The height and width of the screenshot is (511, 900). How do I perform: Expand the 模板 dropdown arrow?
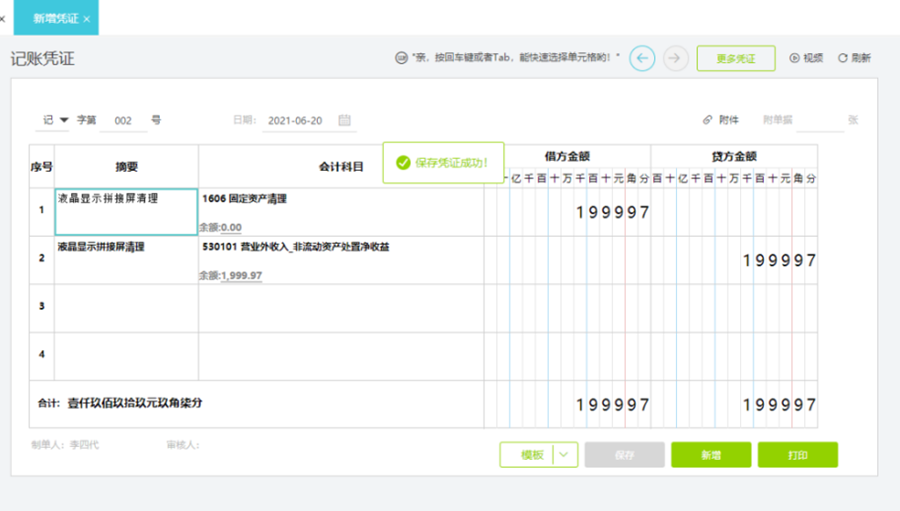(564, 455)
